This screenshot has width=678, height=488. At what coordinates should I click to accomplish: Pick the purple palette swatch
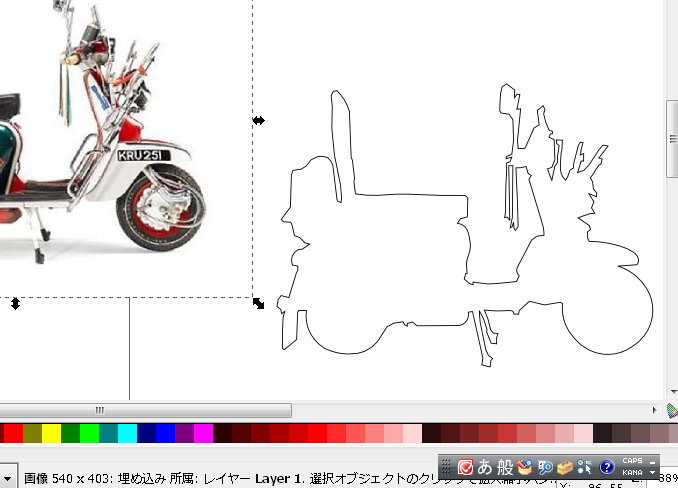[185, 434]
